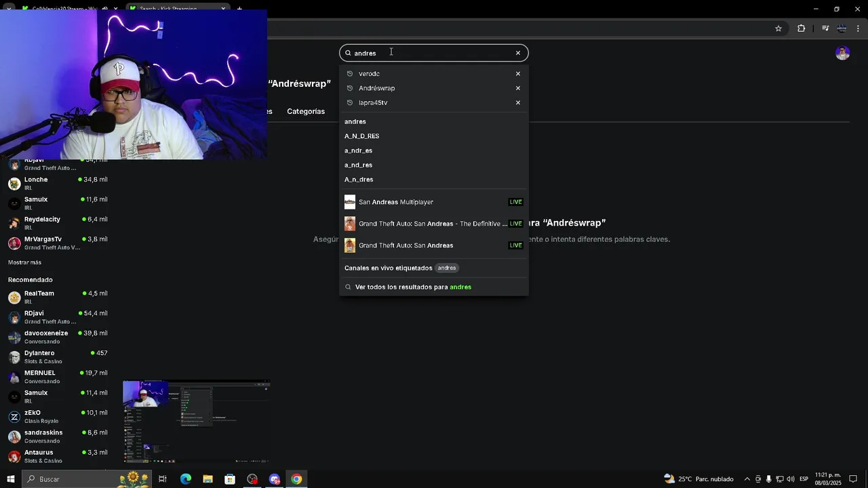Viewport: 868px width, 488px height.
Task: Open Antaurus recommended channel
Action: (58, 456)
